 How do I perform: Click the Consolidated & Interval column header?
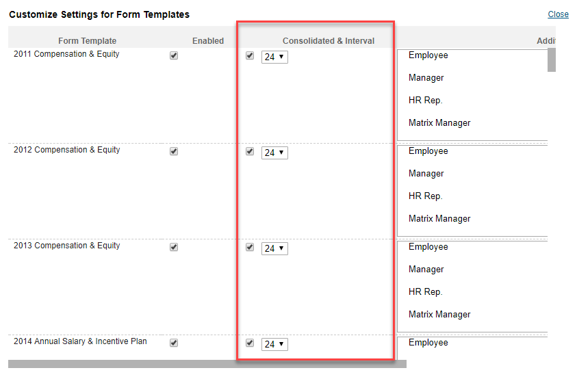pyautogui.click(x=329, y=41)
